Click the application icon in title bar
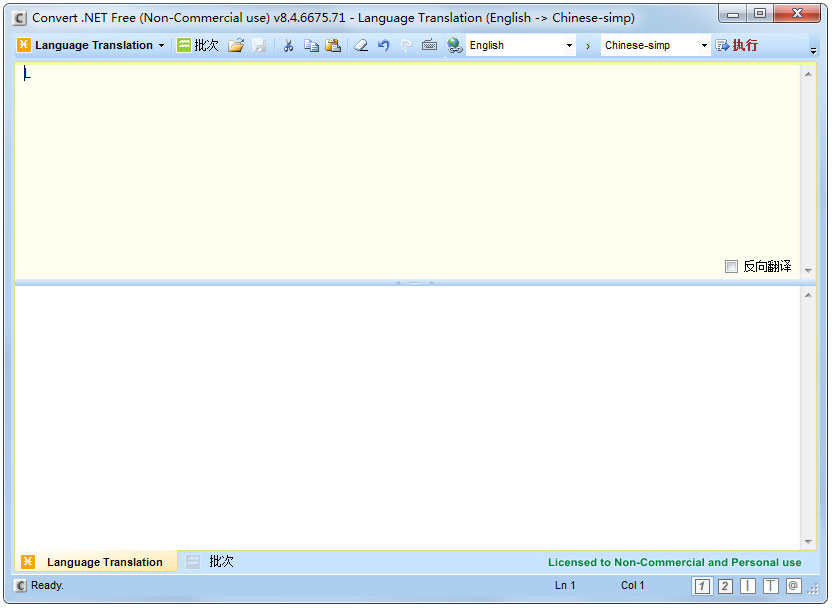Image resolution: width=832 pixels, height=608 pixels. (x=20, y=19)
